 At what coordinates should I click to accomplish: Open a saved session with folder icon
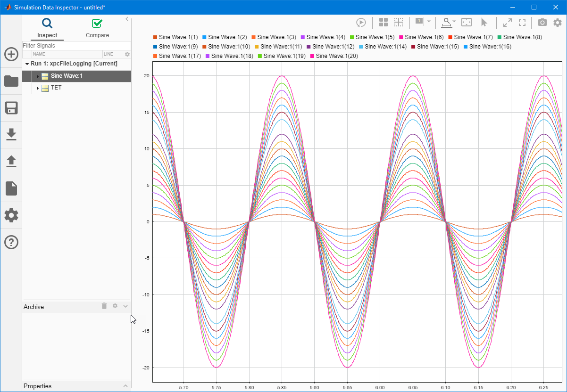pyautogui.click(x=11, y=81)
